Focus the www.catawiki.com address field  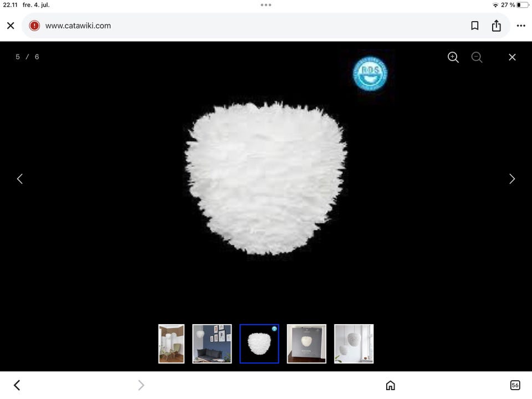(x=265, y=26)
